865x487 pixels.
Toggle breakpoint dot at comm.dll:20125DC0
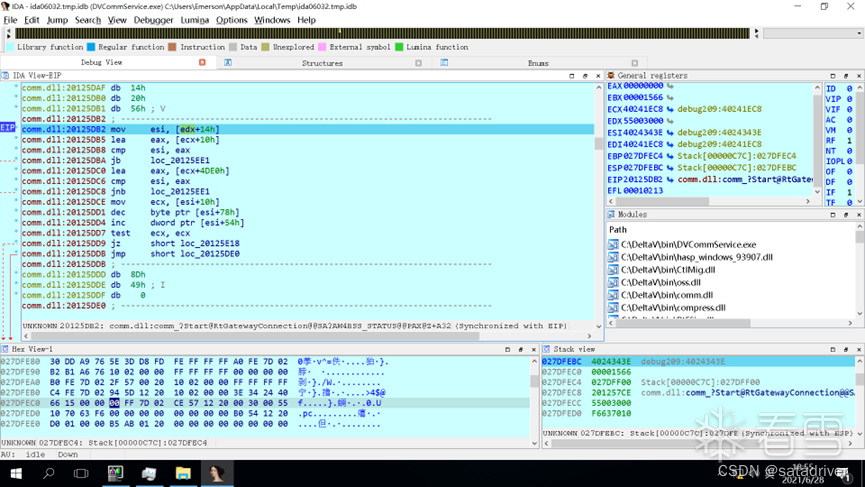coord(16,171)
